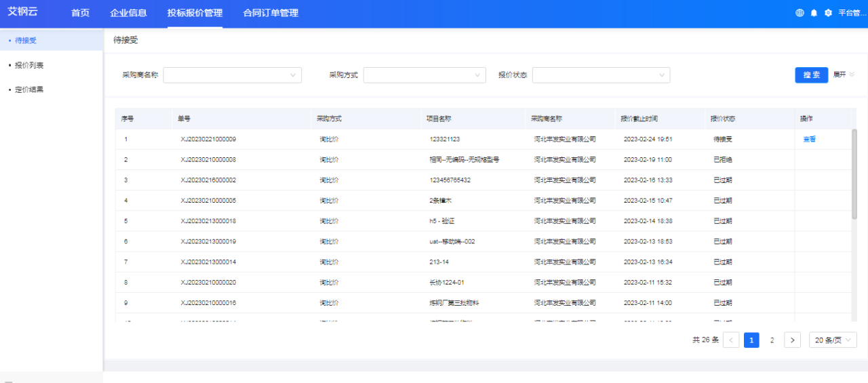Go to previous page arrow in pagination
The height and width of the screenshot is (383, 868).
pos(731,340)
